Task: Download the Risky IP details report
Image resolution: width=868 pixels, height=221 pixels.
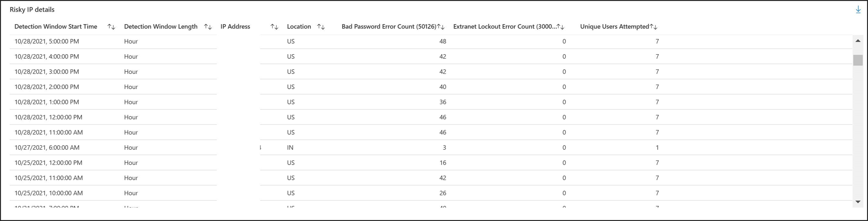Action: pos(858,10)
